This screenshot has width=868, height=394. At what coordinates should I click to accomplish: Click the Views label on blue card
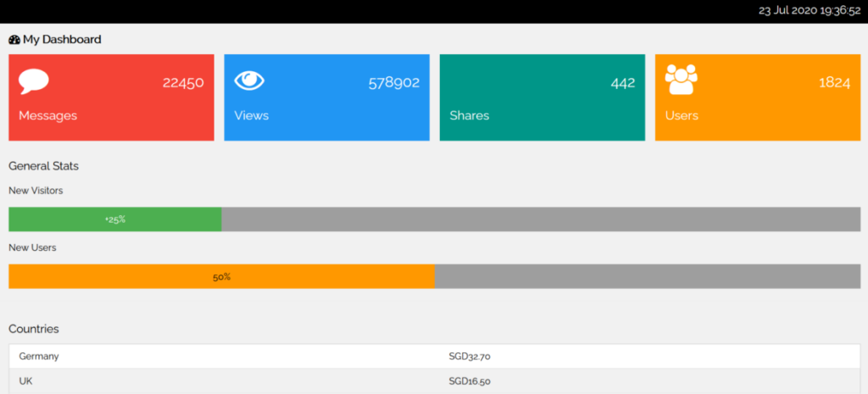(251, 115)
